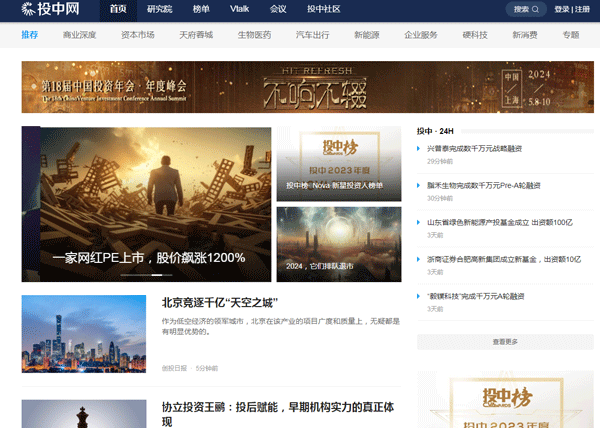Open the sidebar 投中榜 2023年度 promo
The height and width of the screenshot is (428, 600).
[505, 399]
